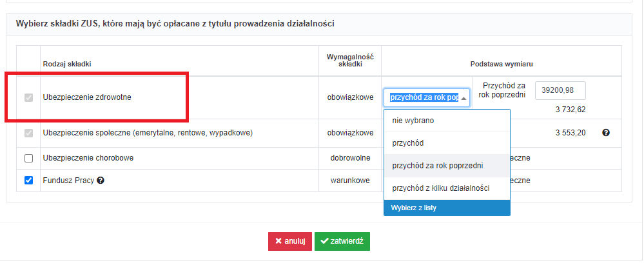Open help icon beside 3 553,20 amount
This screenshot has width=644, height=265.
(606, 133)
